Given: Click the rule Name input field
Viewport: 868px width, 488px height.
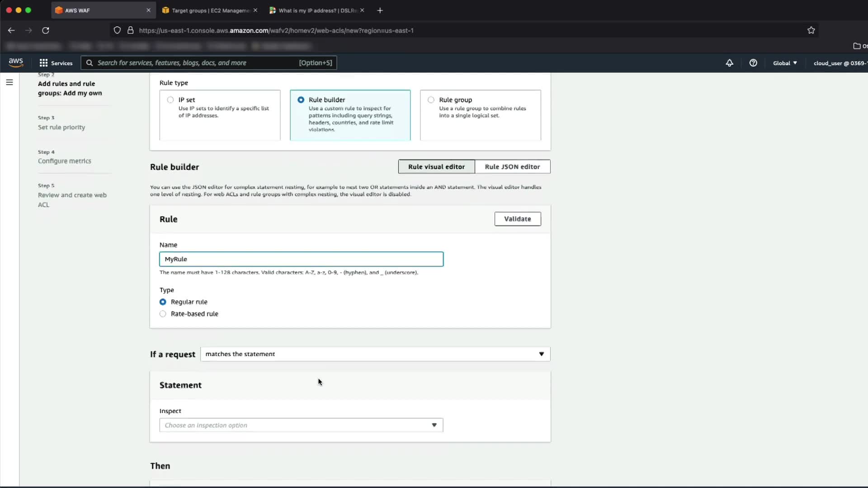Looking at the screenshot, I should click(301, 259).
